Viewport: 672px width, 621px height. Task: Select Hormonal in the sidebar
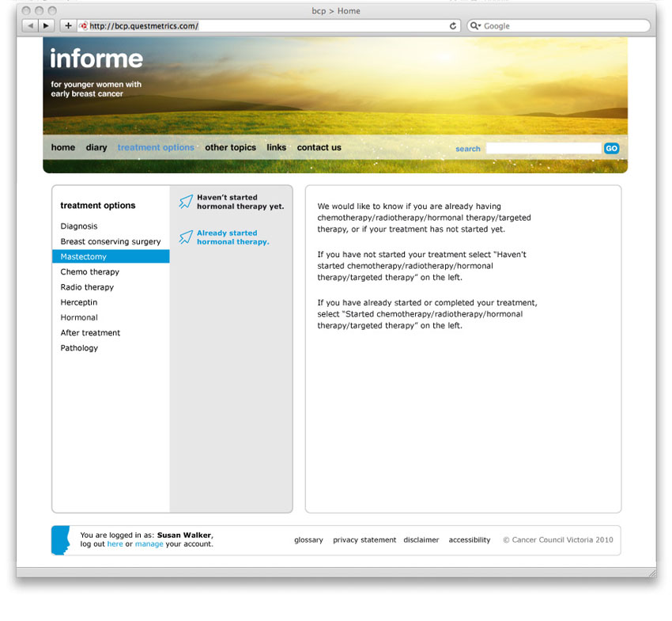click(x=79, y=317)
